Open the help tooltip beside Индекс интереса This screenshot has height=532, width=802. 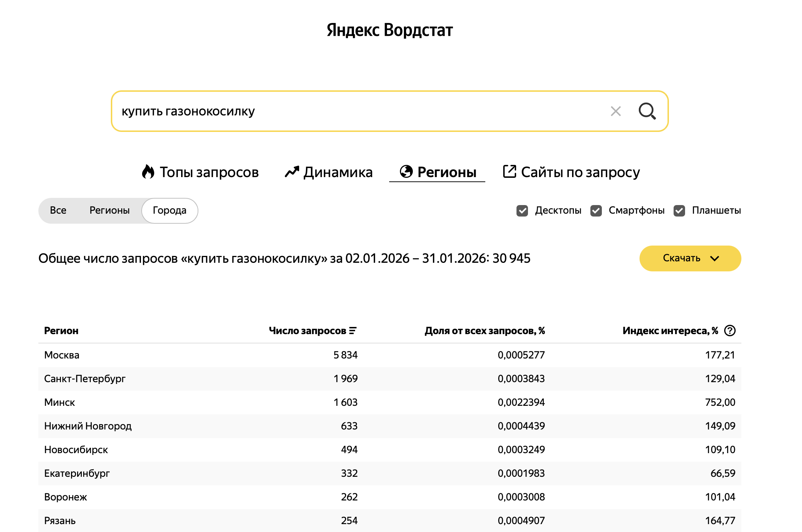click(x=730, y=331)
